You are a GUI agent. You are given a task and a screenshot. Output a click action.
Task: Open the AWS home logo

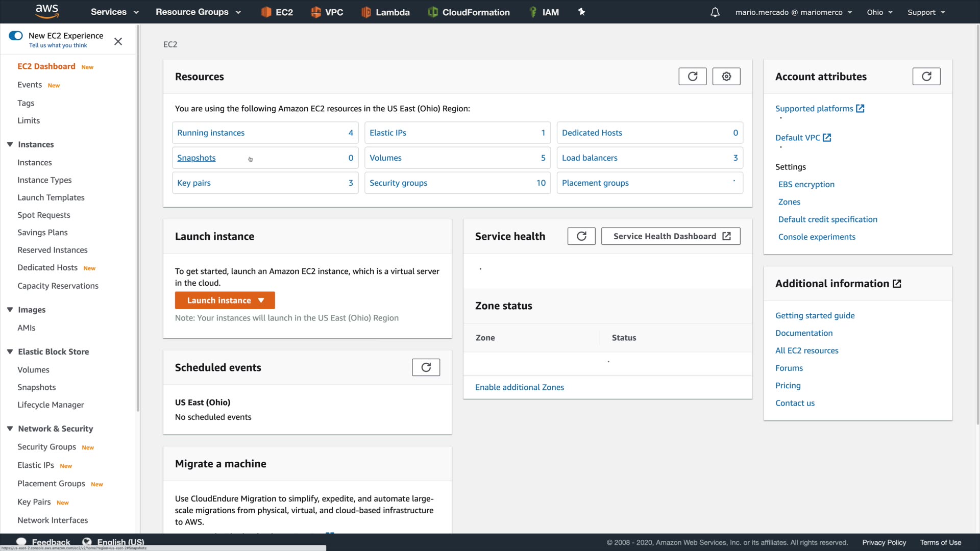click(x=47, y=11)
